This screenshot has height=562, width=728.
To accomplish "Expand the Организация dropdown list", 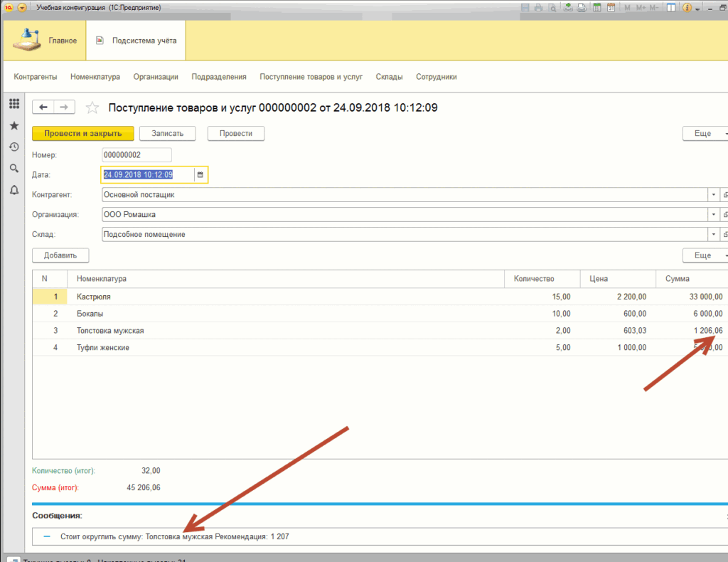I will (713, 214).
